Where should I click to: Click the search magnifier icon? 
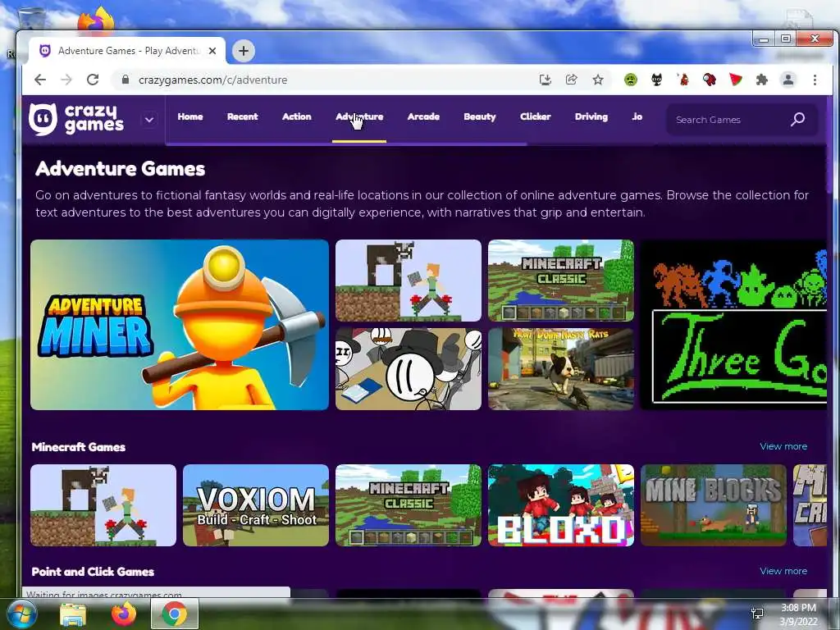click(x=797, y=120)
